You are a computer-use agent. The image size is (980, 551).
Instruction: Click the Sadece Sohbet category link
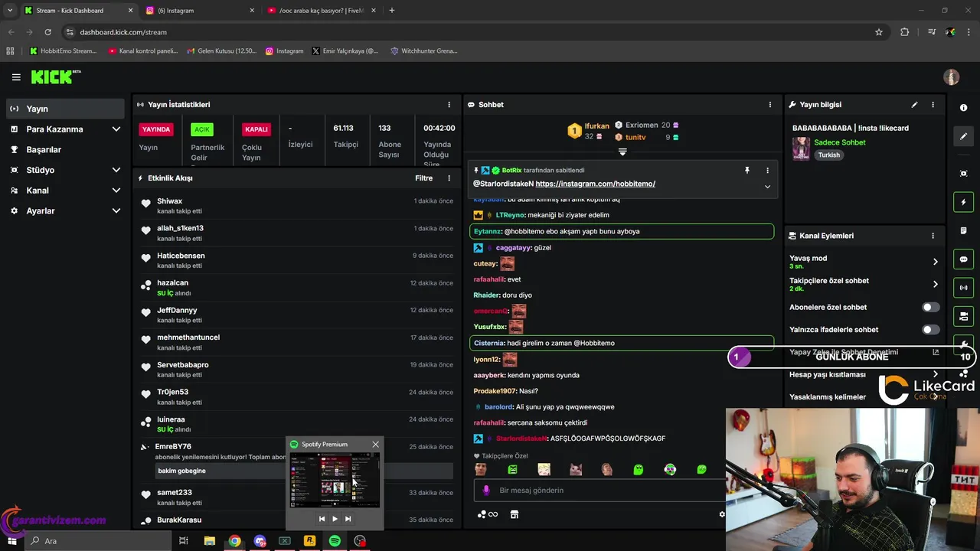coord(839,142)
